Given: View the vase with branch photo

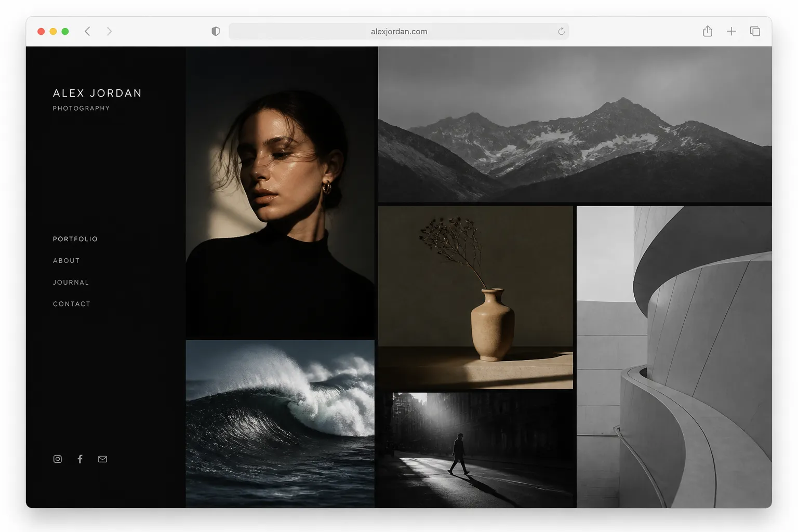Looking at the screenshot, I should pyautogui.click(x=475, y=297).
